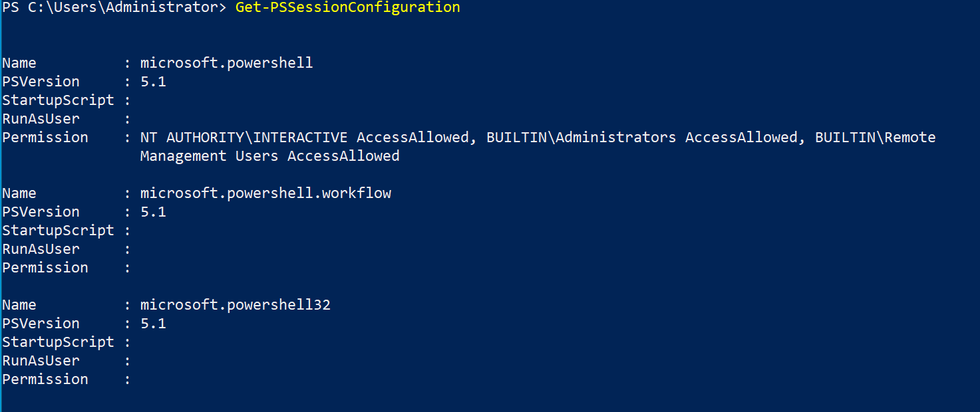Viewport: 980px width, 412px height.
Task: Click the Permission label of microsoft.powershell32
Action: click(45, 379)
